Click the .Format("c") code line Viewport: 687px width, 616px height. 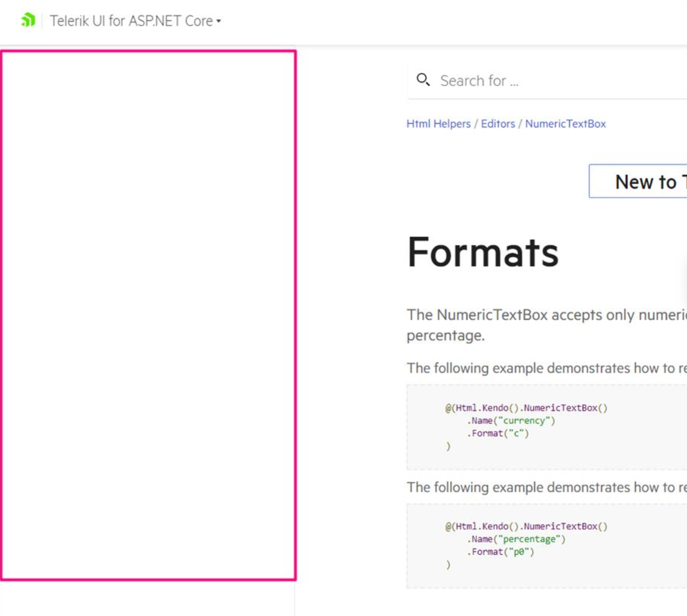coord(498,433)
